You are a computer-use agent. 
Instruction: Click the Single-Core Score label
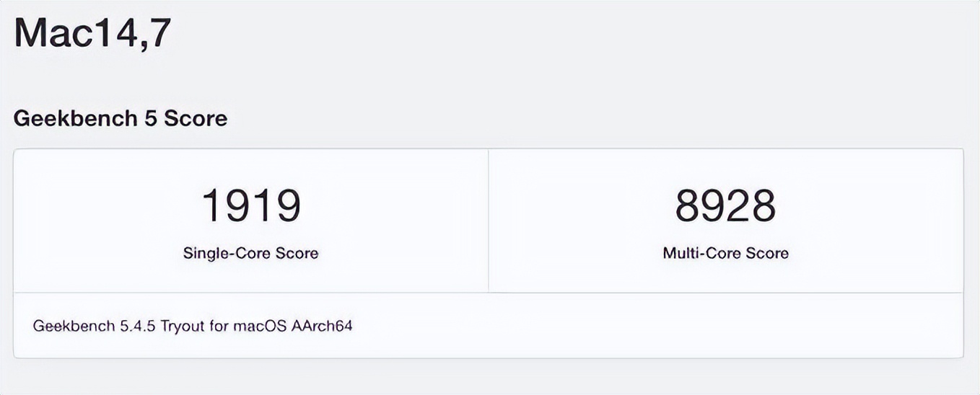click(x=250, y=253)
